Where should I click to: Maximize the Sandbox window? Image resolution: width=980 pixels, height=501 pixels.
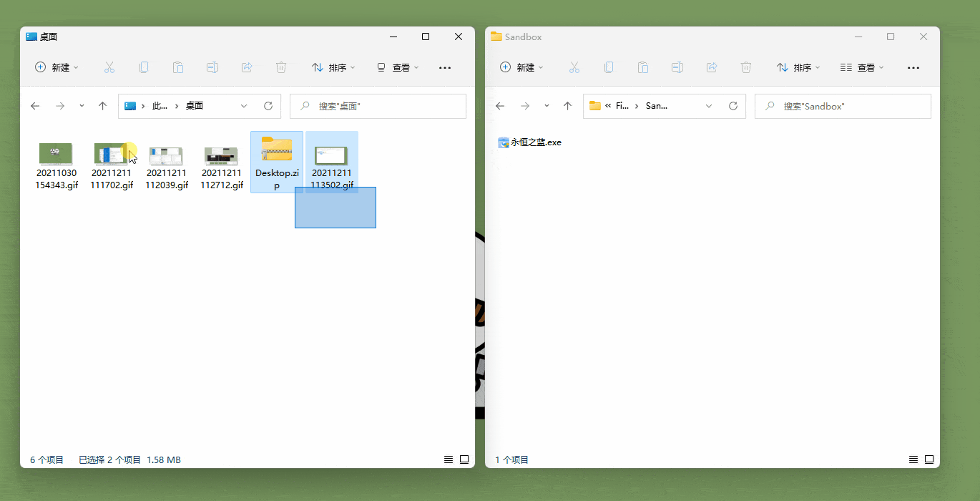[891, 37]
